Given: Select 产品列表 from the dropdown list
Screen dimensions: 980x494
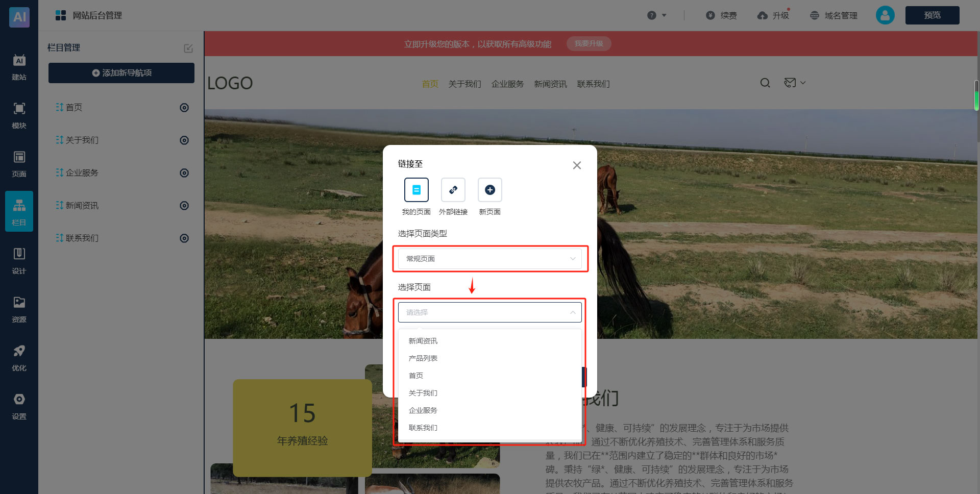Looking at the screenshot, I should [490, 358].
